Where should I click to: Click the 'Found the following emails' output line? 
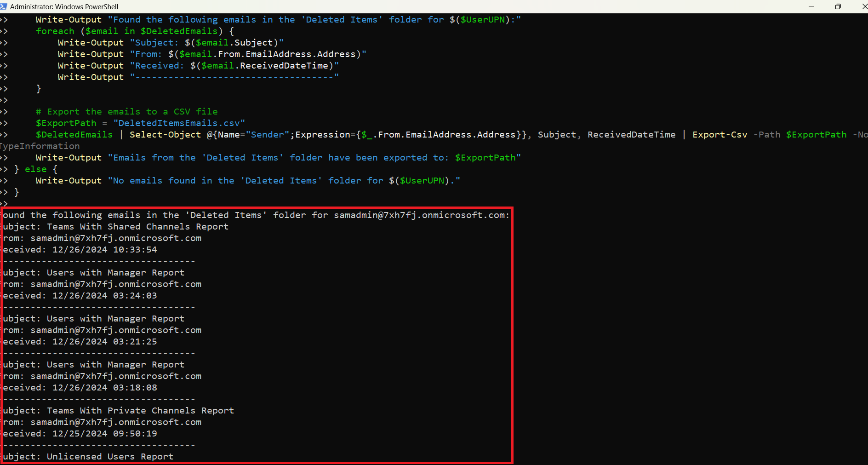point(256,215)
